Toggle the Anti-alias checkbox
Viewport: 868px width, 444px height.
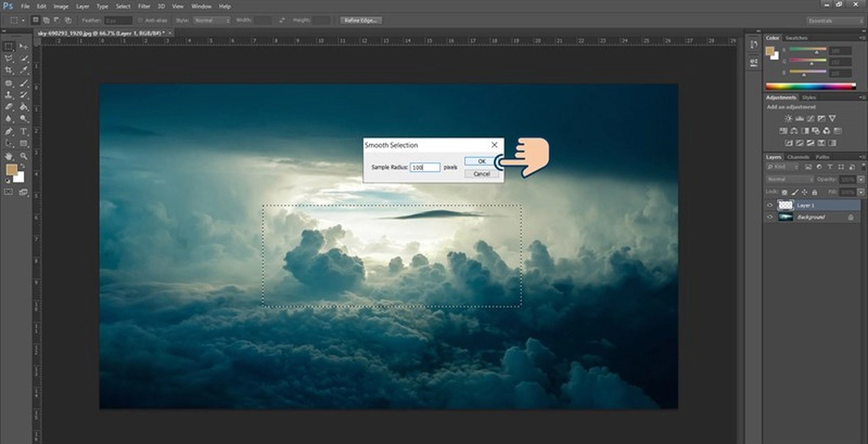(140, 20)
